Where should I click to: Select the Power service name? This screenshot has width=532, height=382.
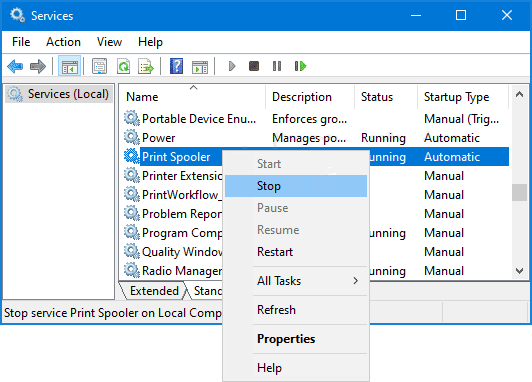click(158, 138)
